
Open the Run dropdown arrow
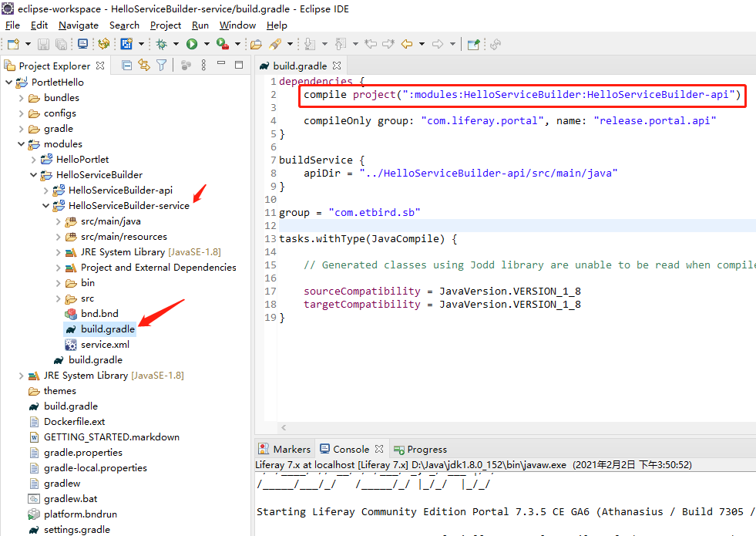(207, 44)
